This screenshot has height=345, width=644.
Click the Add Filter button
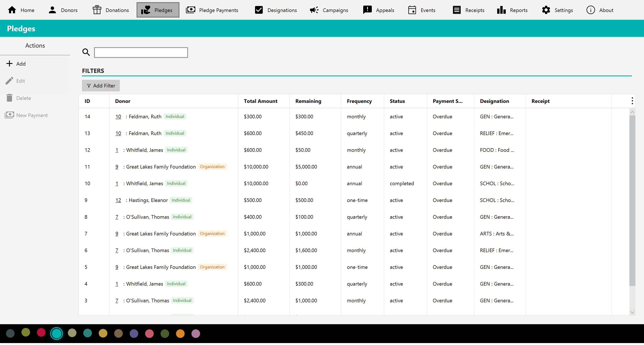pos(101,86)
